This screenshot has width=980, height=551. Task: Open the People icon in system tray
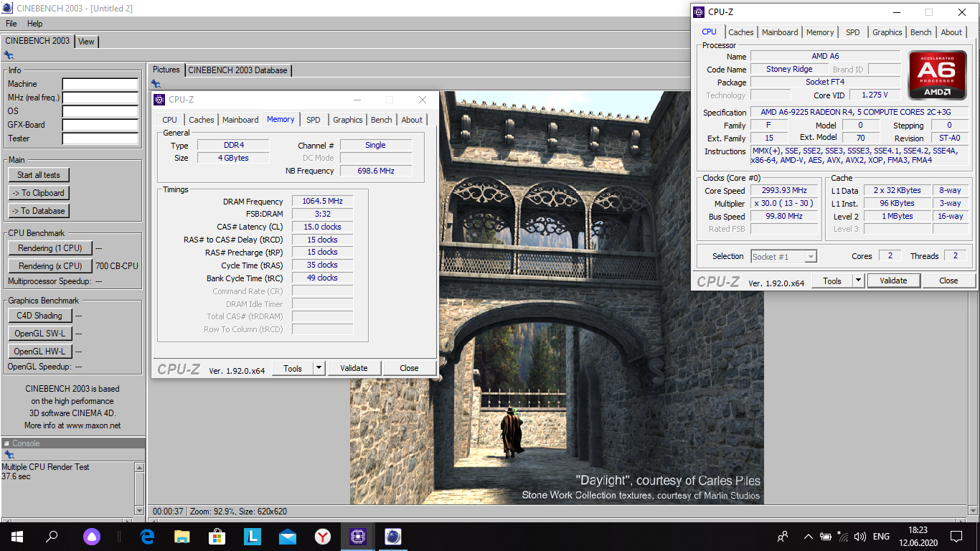(x=783, y=537)
